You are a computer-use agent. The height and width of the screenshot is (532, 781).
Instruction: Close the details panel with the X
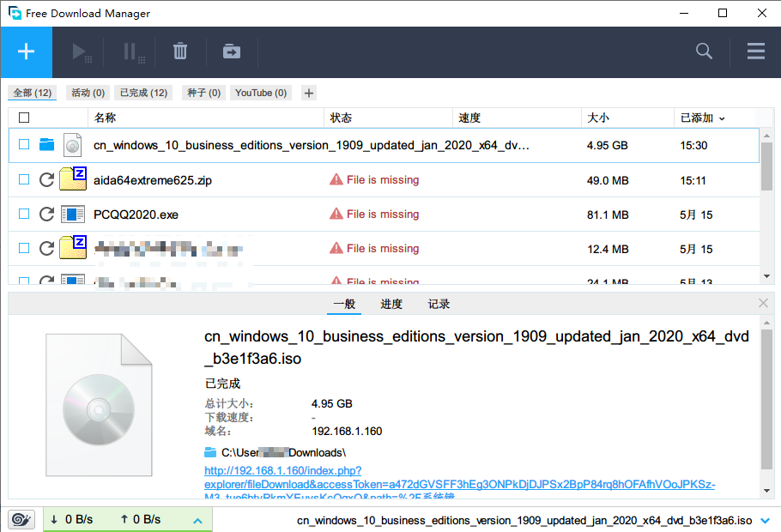point(763,303)
